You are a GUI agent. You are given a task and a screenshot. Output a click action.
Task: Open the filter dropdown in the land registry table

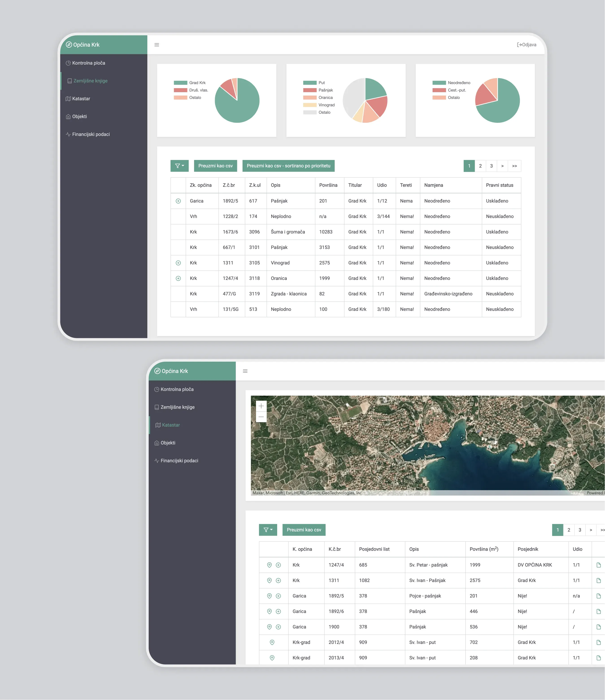(179, 166)
